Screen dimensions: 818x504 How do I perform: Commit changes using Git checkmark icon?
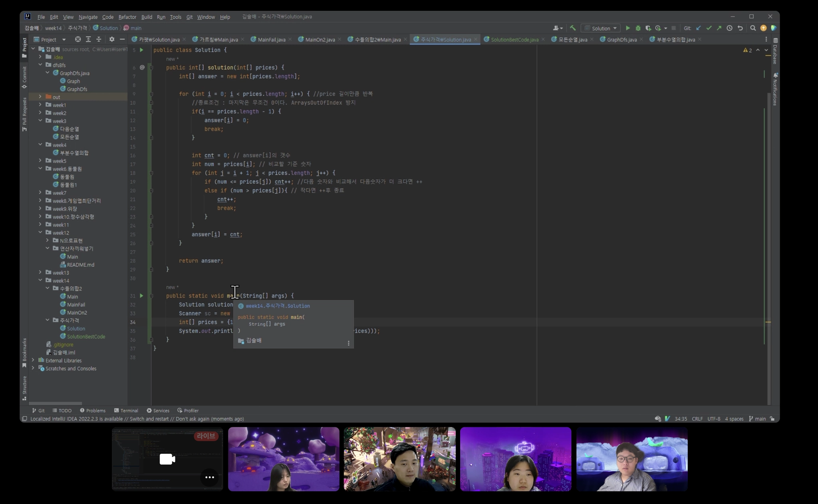709,28
